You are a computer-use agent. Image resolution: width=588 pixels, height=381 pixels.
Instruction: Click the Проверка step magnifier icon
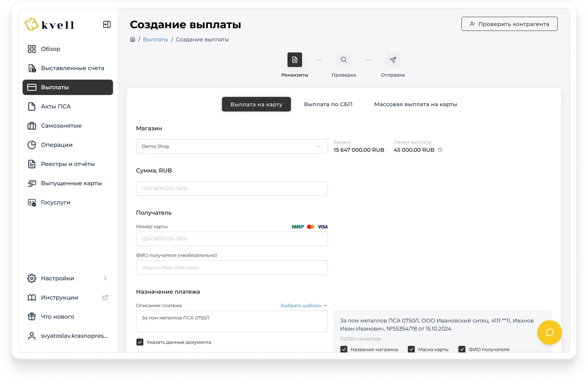click(x=344, y=60)
